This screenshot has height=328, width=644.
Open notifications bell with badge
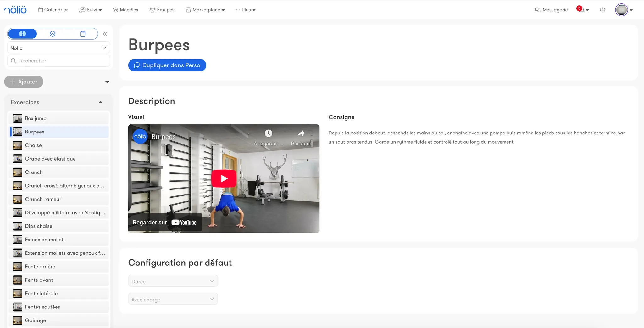point(580,9)
